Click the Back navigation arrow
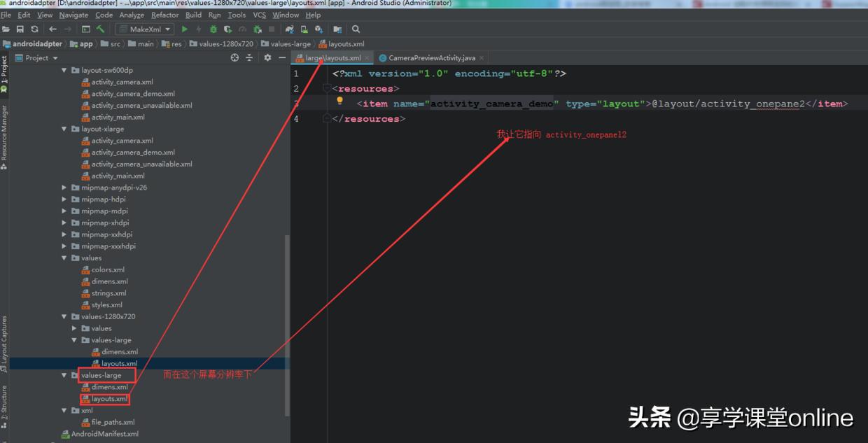Viewport: 868px width, 443px height. [53, 29]
